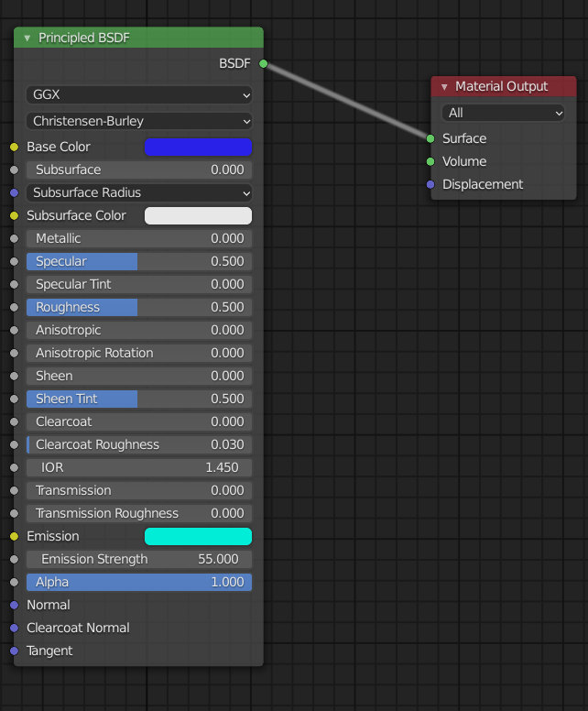588x711 pixels.
Task: Click the blue Base Color swatch
Action: 198,147
